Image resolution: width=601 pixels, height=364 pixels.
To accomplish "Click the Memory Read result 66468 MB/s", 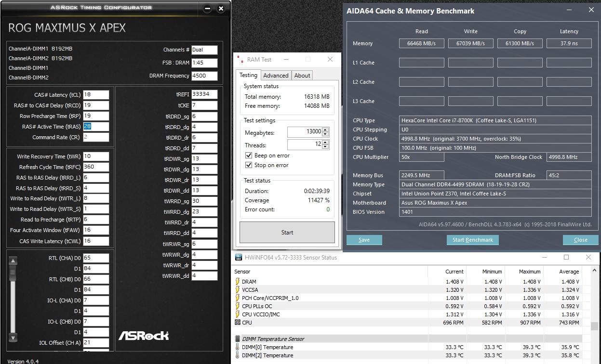I will coord(422,43).
